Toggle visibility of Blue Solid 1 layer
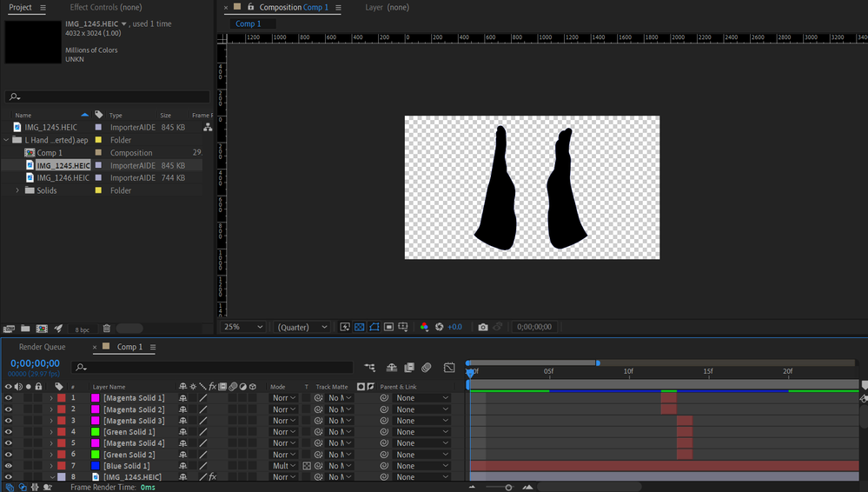The image size is (868, 492). [9, 466]
